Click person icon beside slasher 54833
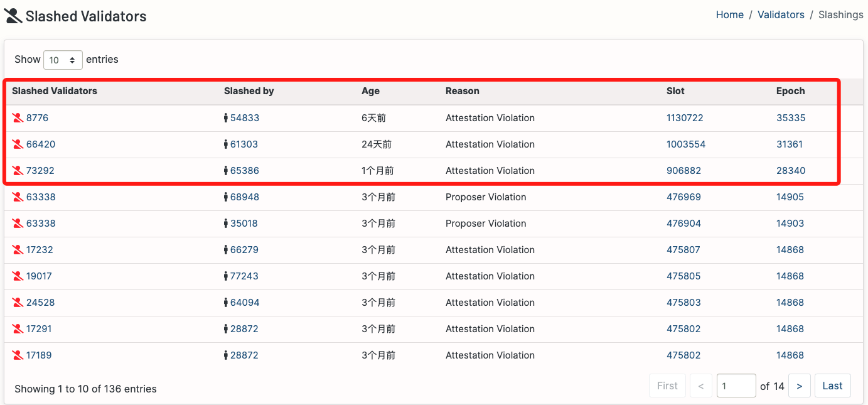The width and height of the screenshot is (868, 405). (x=226, y=118)
